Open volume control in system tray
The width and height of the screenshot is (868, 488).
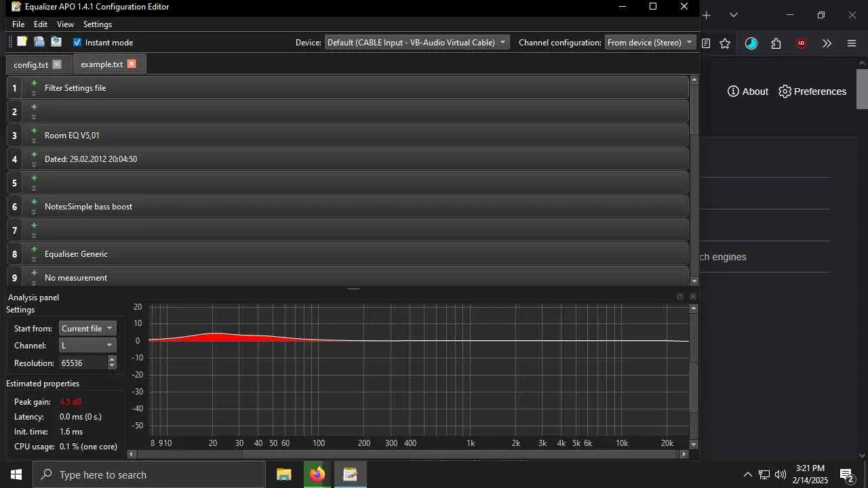coord(781,474)
